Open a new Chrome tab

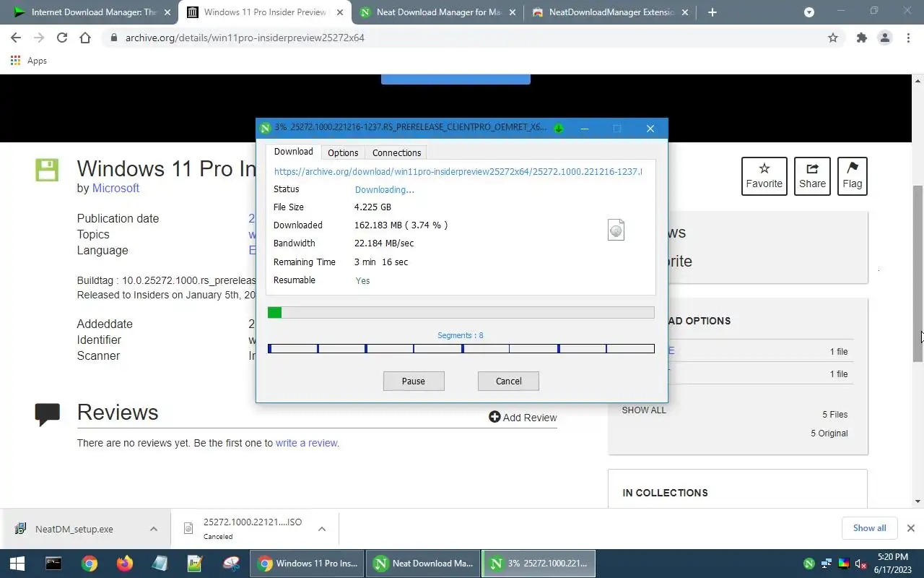(x=712, y=12)
